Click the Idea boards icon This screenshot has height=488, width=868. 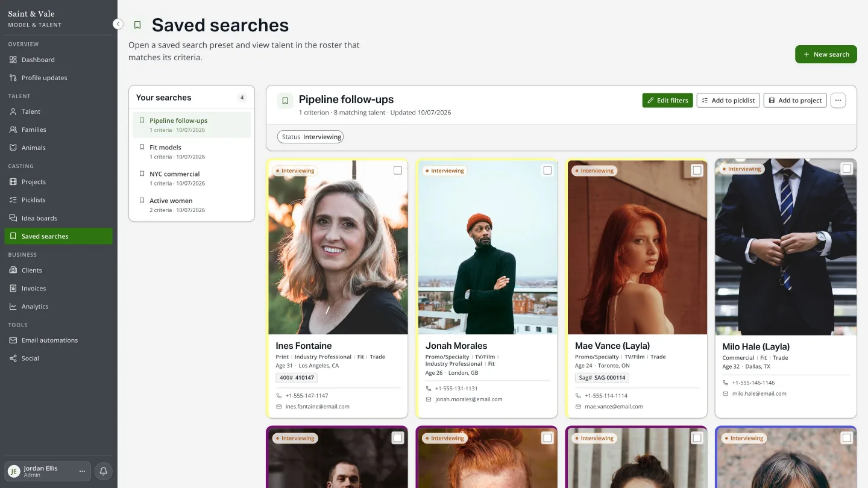pos(13,218)
